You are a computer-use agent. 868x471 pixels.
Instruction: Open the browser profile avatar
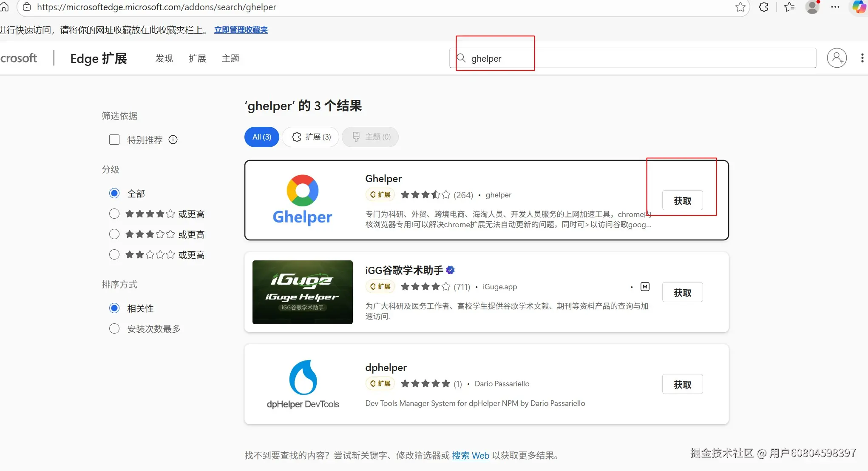pos(812,7)
